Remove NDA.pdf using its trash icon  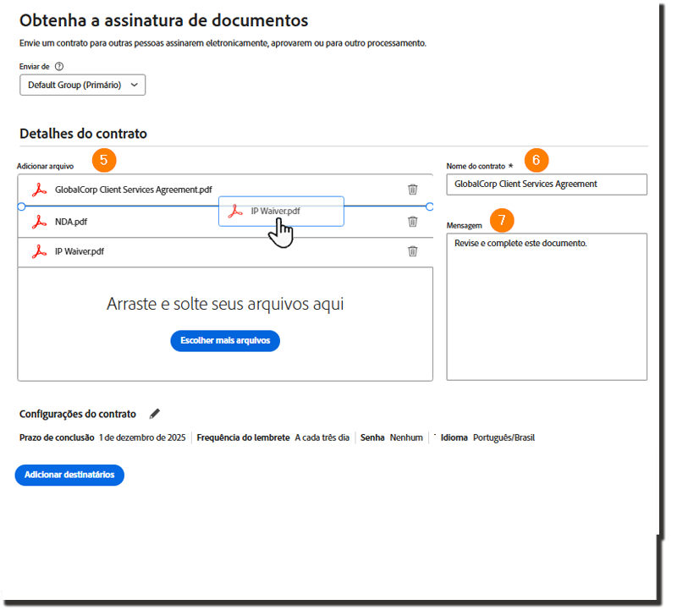tap(413, 221)
